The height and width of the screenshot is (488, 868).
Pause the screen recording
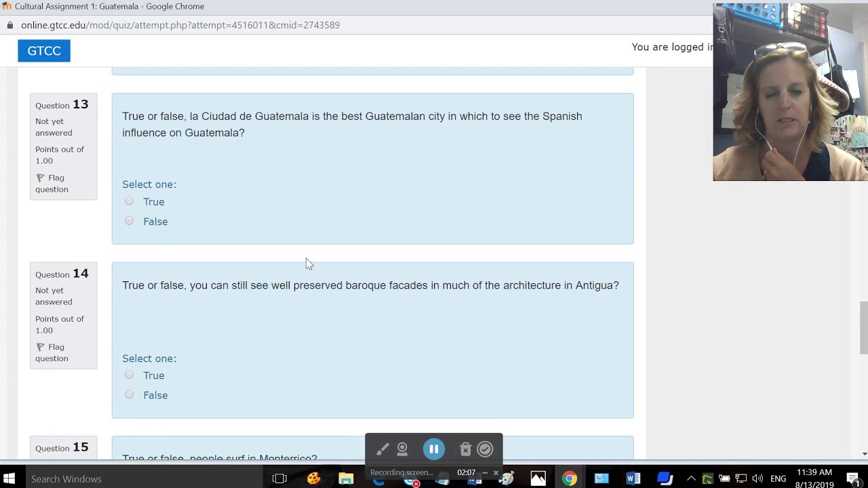pos(434,449)
